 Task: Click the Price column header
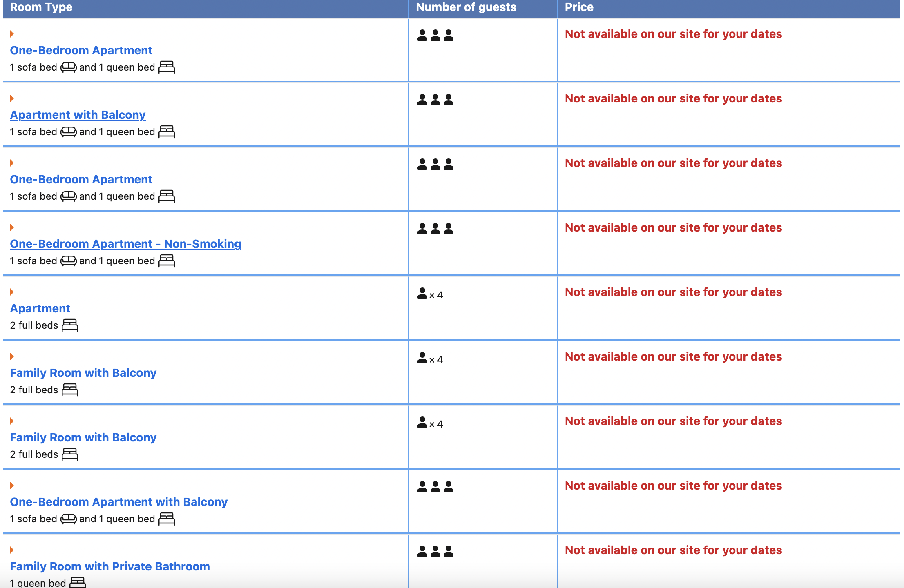click(x=579, y=7)
